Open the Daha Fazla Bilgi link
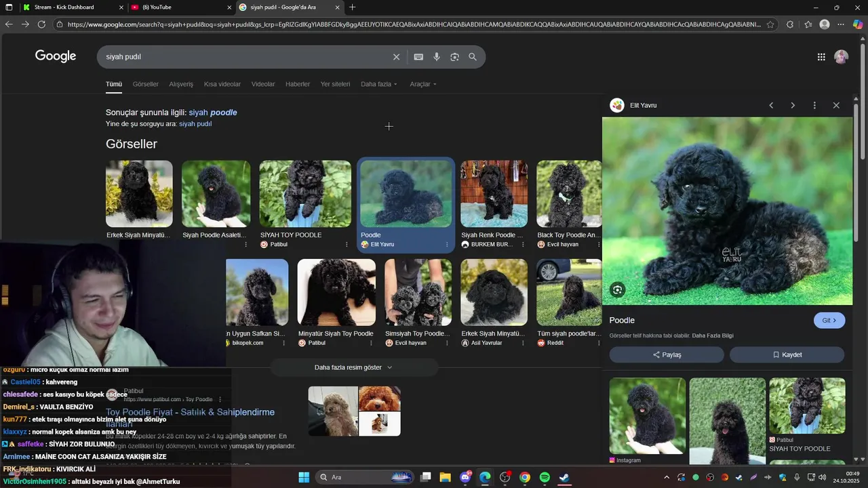Image resolution: width=868 pixels, height=488 pixels. pyautogui.click(x=713, y=335)
